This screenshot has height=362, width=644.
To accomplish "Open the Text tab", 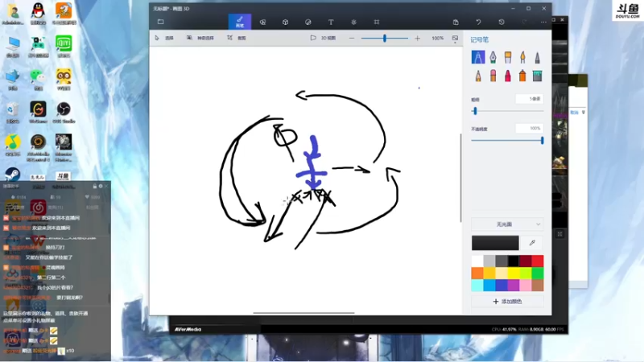I will pos(331,23).
